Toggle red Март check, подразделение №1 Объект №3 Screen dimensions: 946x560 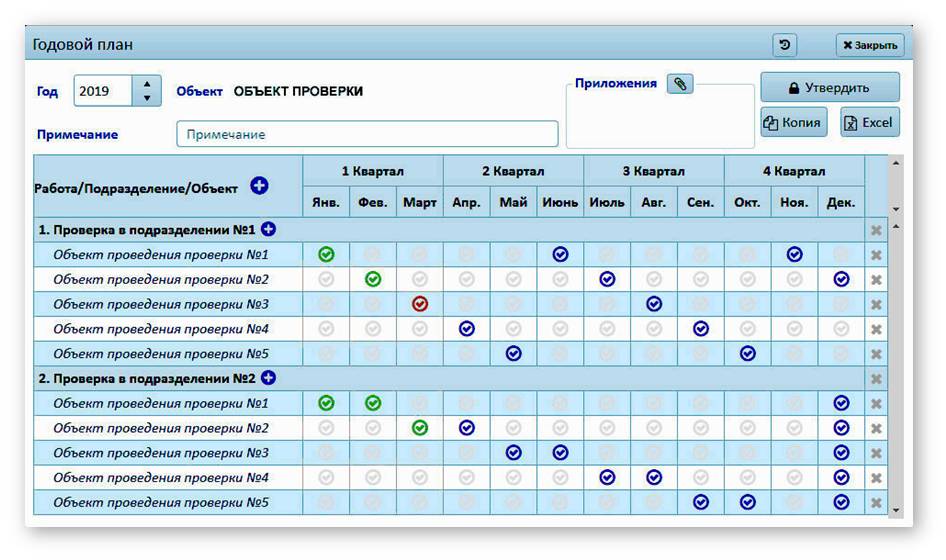(x=420, y=304)
